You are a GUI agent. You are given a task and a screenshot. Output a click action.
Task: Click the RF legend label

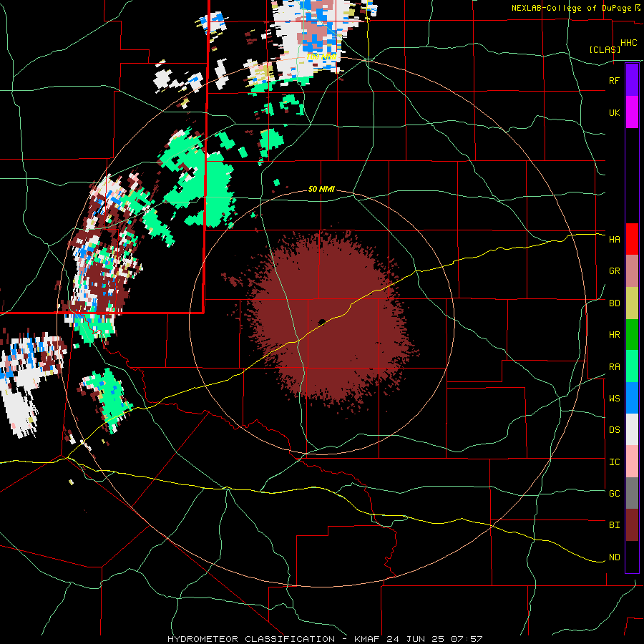coord(614,80)
